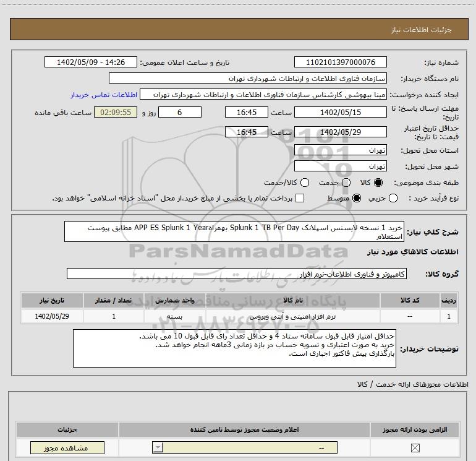Click the goods group field کامپیوتر و فناوری اطلاعات
The image size is (476, 461).
(237, 274)
